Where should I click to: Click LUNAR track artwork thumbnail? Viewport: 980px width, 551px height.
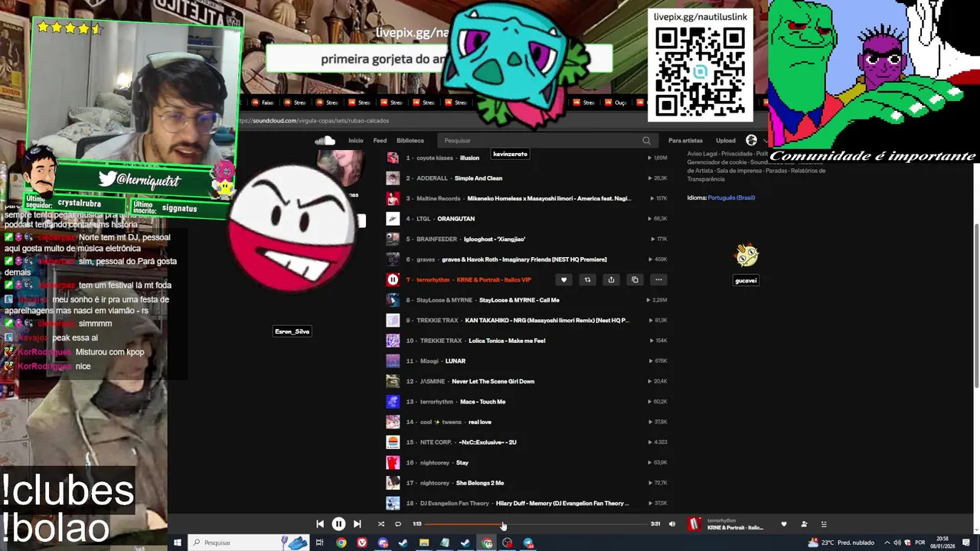(393, 360)
